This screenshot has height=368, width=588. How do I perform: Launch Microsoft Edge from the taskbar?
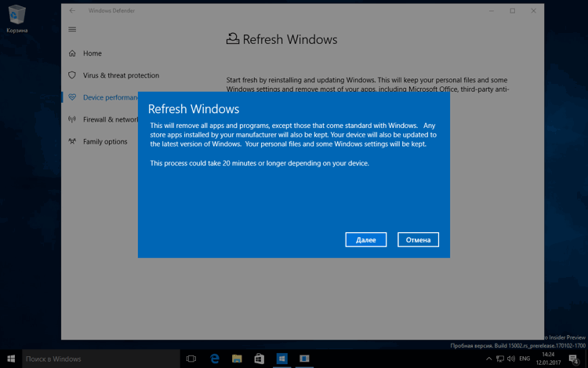[x=215, y=359]
